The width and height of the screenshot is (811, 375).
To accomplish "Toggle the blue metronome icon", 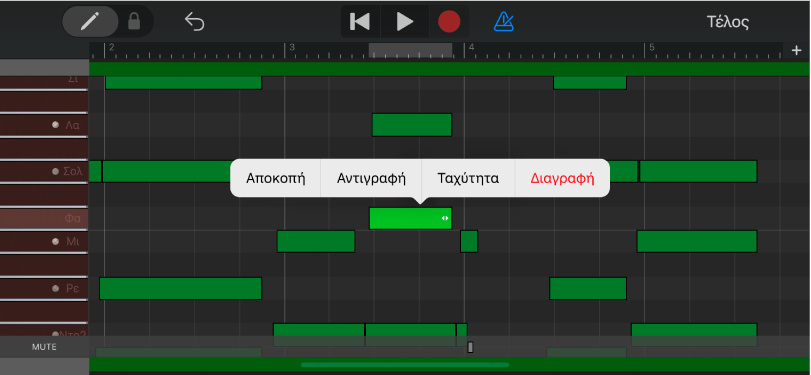I will coord(503,22).
